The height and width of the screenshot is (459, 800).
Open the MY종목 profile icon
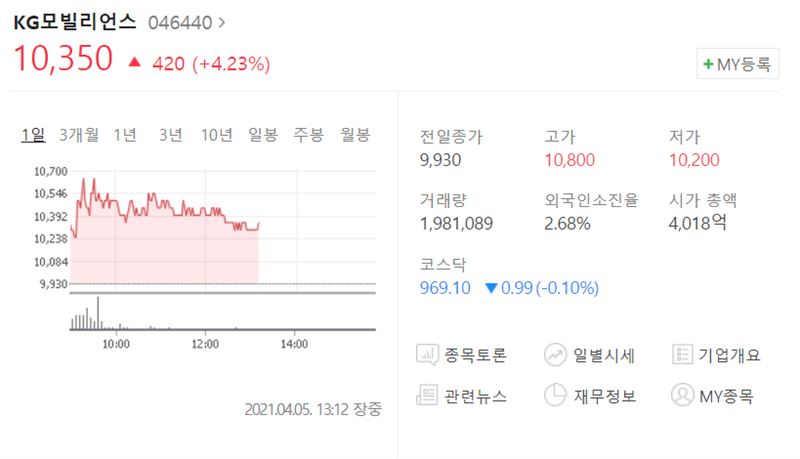point(682,395)
